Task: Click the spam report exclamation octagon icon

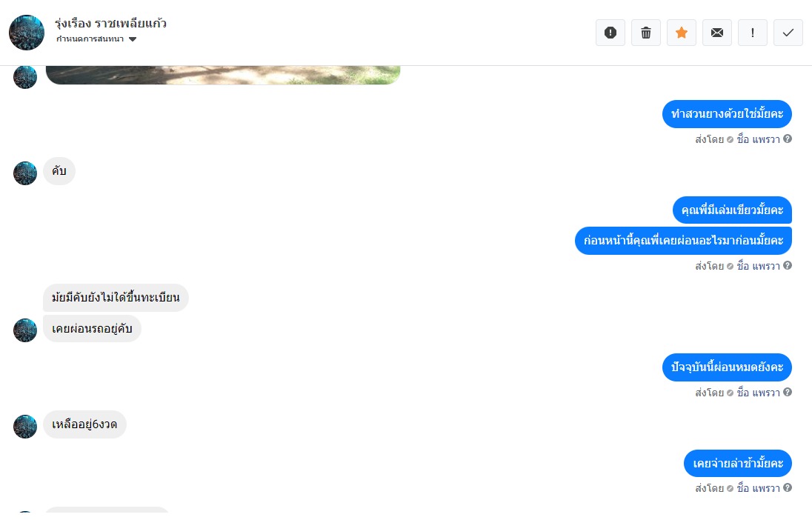Action: [610, 33]
